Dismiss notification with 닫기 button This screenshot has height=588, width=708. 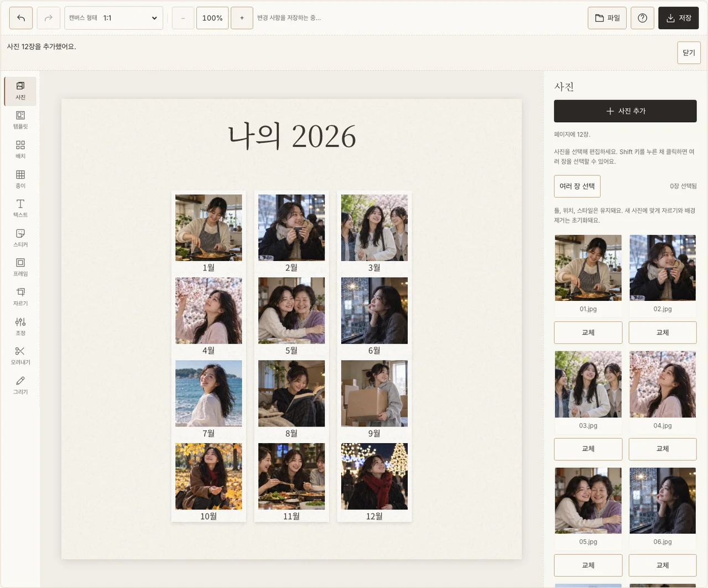tap(689, 53)
